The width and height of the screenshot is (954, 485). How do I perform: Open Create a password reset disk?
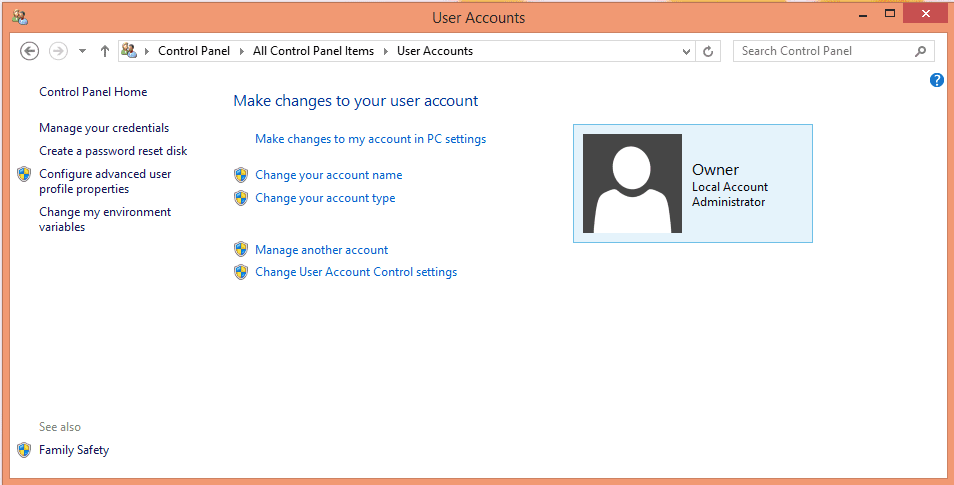pos(113,151)
